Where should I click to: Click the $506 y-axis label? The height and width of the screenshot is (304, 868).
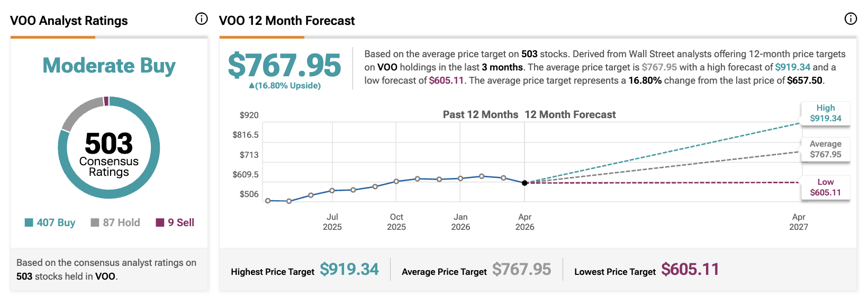pos(249,194)
